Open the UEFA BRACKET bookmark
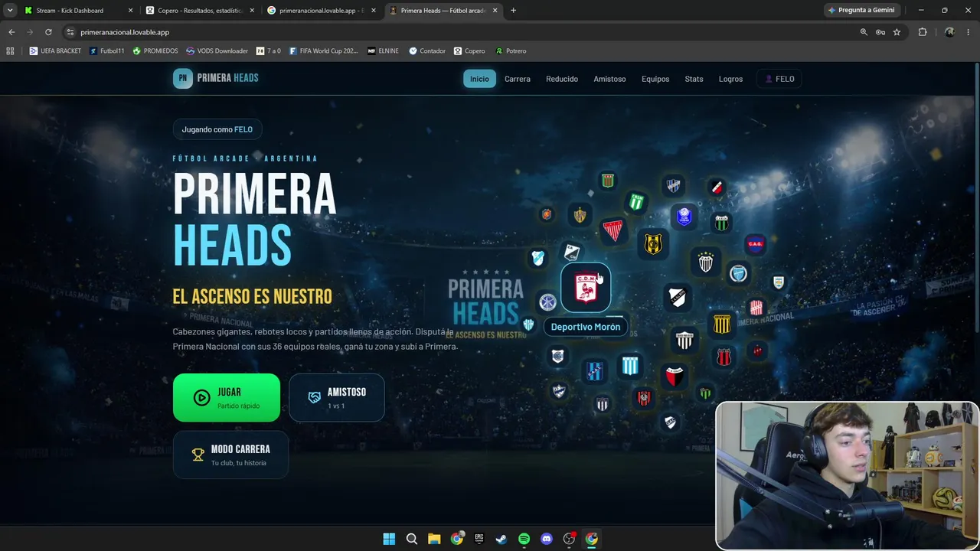Image resolution: width=980 pixels, height=551 pixels. coord(55,51)
